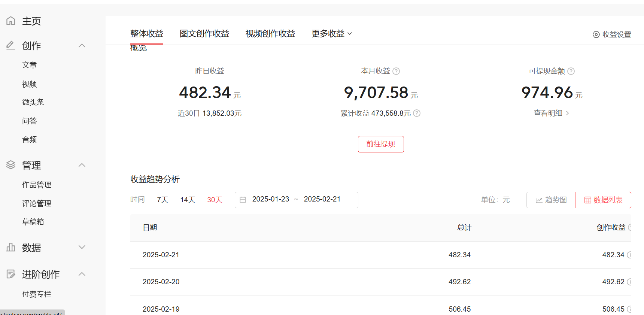
Task: Click the document icon beside 进阶创作
Action: tap(11, 274)
